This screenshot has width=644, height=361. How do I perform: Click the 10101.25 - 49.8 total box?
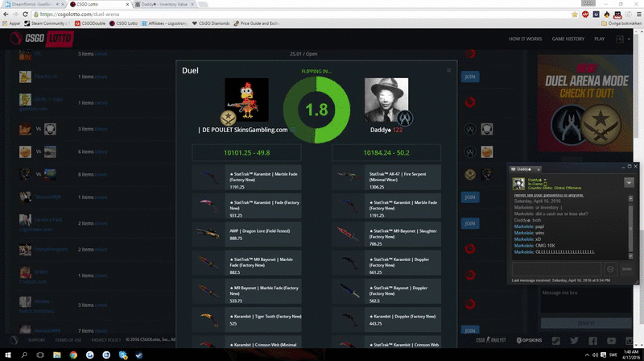pyautogui.click(x=246, y=152)
